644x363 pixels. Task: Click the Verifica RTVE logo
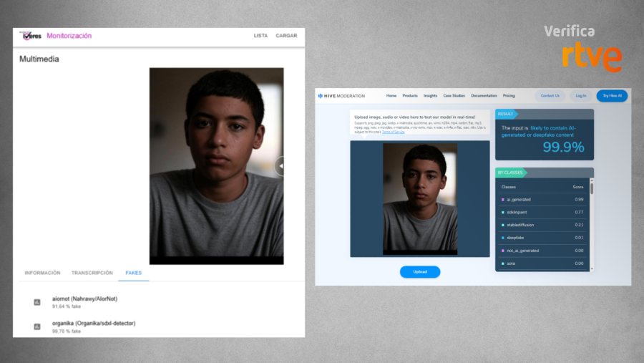click(582, 48)
